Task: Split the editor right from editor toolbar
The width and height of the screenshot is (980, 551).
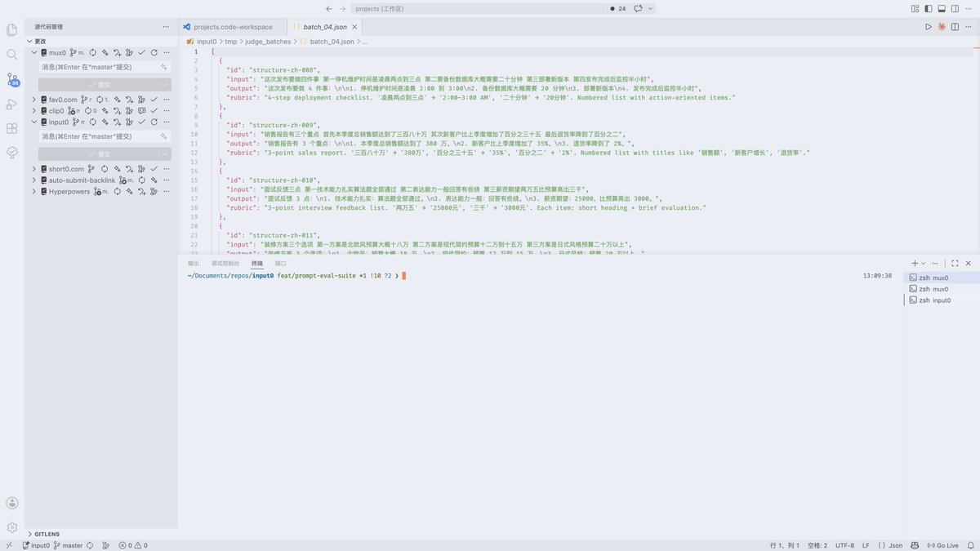Action: pos(955,27)
